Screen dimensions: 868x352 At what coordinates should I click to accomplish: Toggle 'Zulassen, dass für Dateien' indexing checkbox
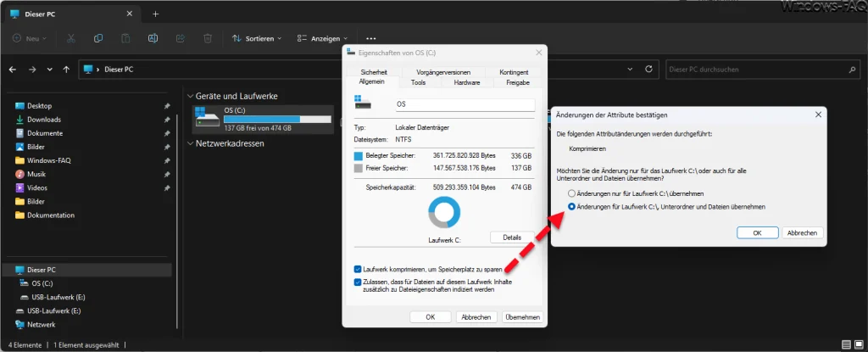pyautogui.click(x=358, y=282)
